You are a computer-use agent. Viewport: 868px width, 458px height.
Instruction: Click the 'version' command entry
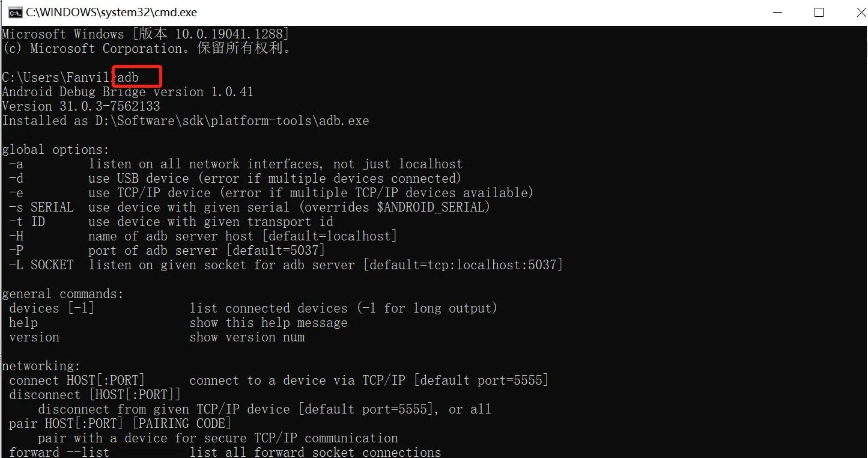34,337
